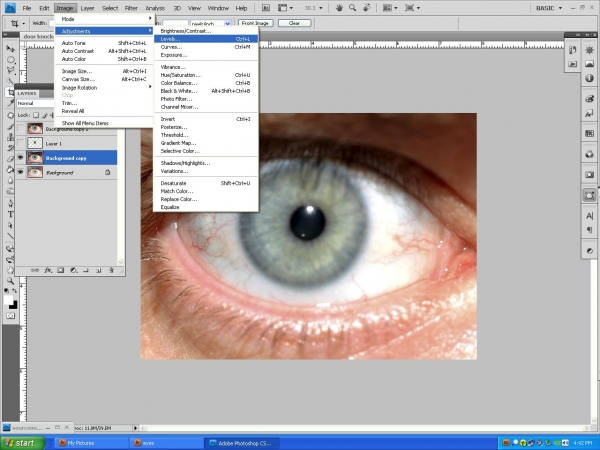Hide the Background copy layer

pyautogui.click(x=20, y=158)
